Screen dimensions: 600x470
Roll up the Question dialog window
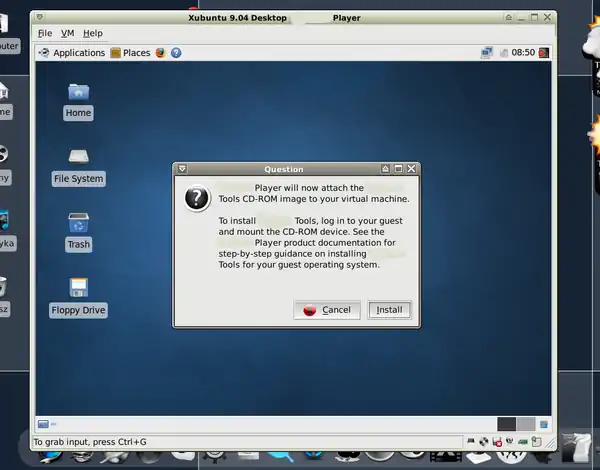(x=385, y=169)
